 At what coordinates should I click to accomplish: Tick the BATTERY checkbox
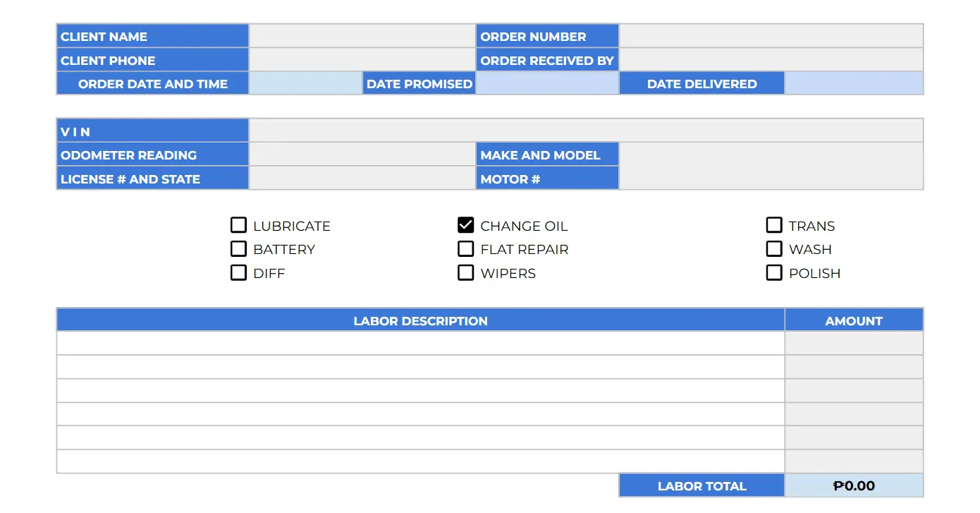[x=238, y=248]
